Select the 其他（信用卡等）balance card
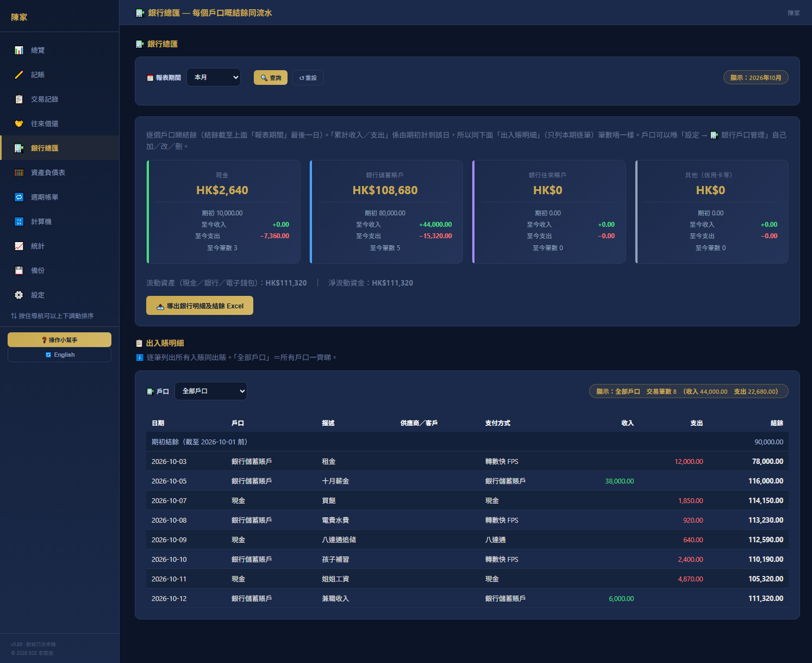Screen dimensions: 812x663 (x=712, y=212)
